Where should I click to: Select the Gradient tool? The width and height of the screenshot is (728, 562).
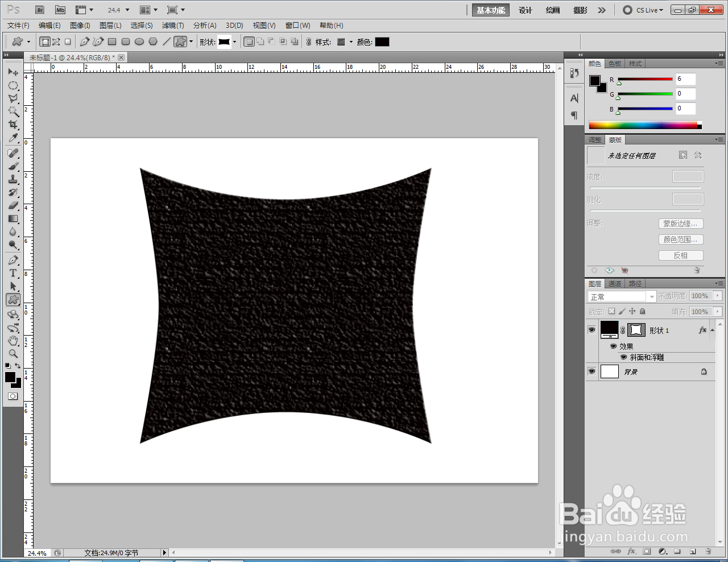[13, 218]
